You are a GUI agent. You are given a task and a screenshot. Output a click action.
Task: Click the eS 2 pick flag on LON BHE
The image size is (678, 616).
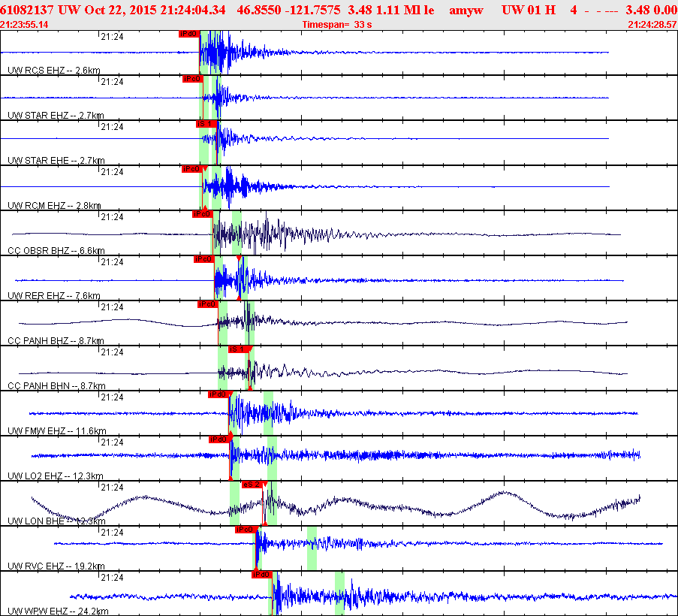click(252, 485)
